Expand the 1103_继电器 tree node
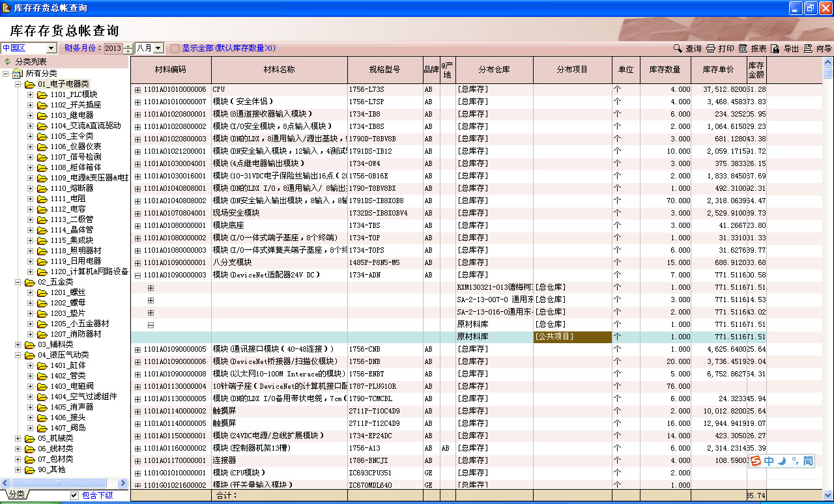Screen dimensions: 834x504 (x=30, y=115)
